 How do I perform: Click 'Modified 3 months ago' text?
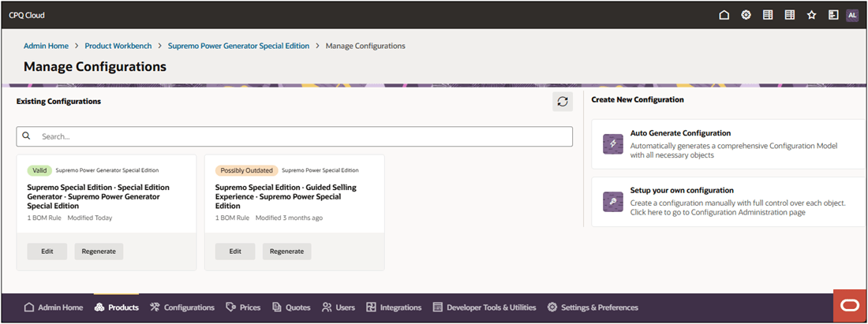point(289,218)
